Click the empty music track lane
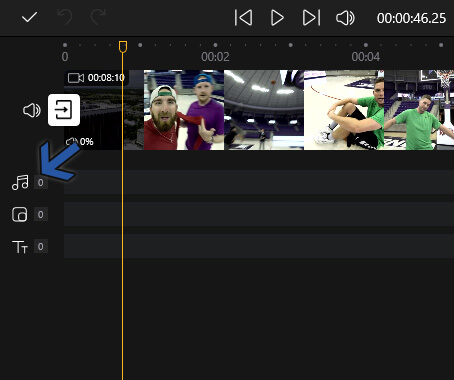 [259, 182]
